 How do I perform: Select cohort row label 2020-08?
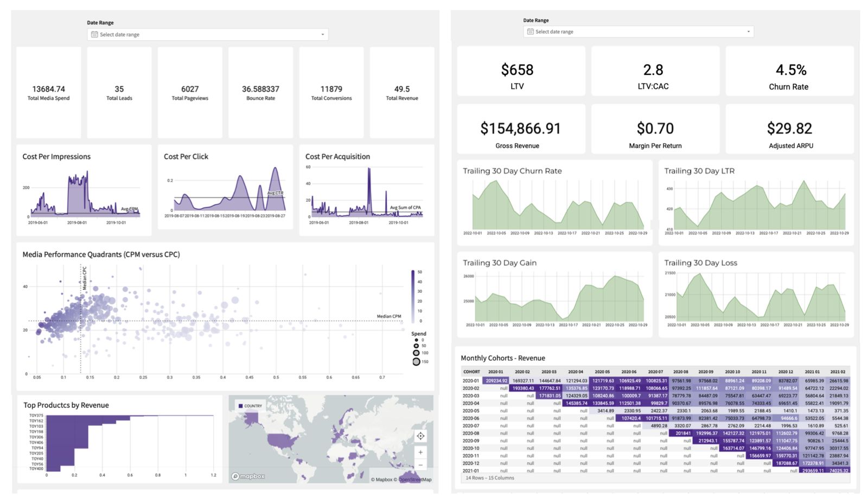pyautogui.click(x=471, y=433)
